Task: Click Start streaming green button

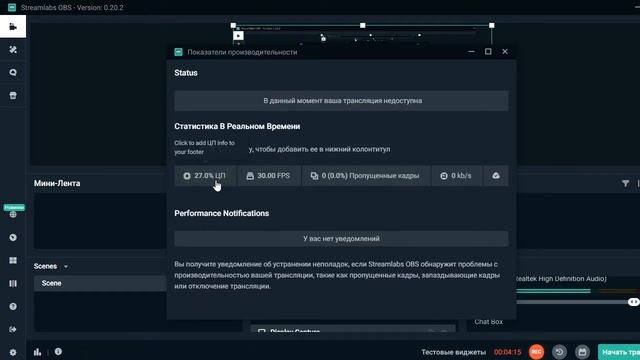Action: (x=619, y=352)
